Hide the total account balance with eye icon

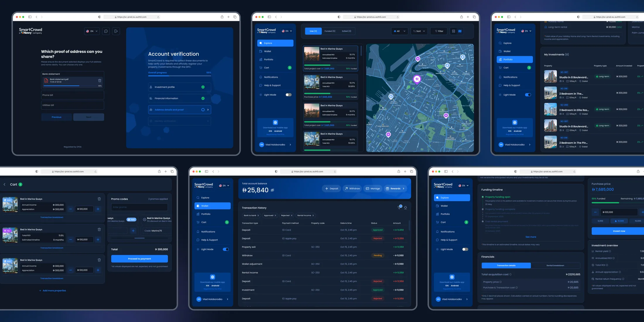pos(272,190)
